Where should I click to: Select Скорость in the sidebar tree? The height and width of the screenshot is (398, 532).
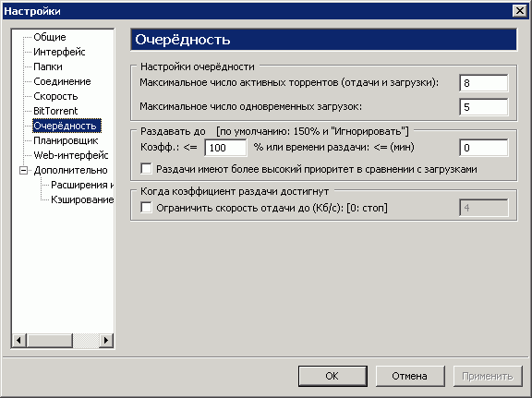55,96
